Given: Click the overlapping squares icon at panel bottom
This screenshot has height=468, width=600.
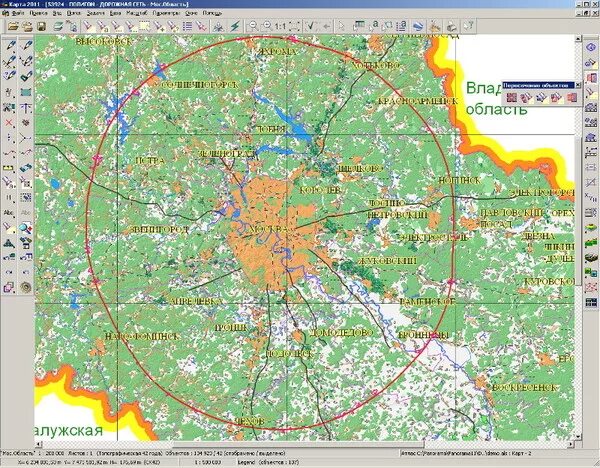Looking at the screenshot, I should point(9,287).
